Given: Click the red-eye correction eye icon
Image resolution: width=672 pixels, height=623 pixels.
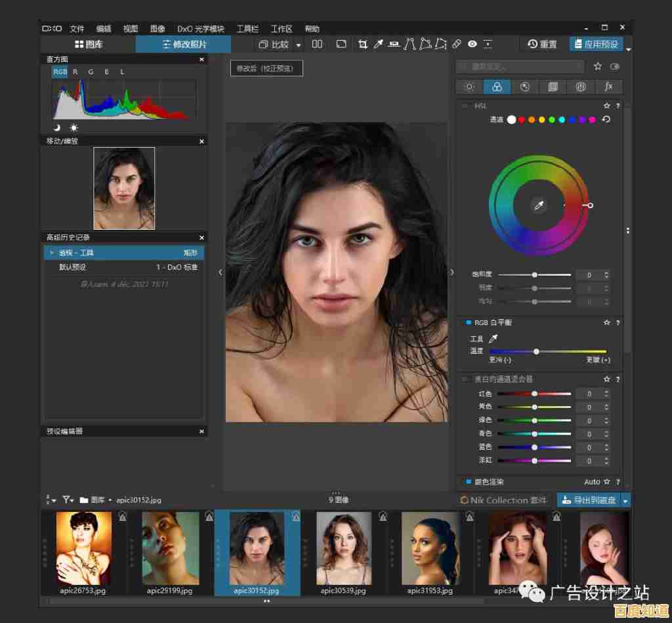Looking at the screenshot, I should (x=472, y=45).
